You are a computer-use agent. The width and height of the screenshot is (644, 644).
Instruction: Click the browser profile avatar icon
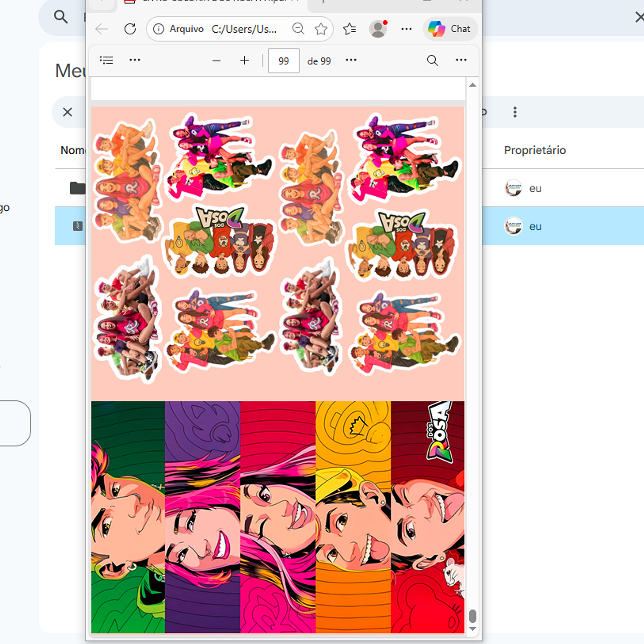click(x=378, y=29)
